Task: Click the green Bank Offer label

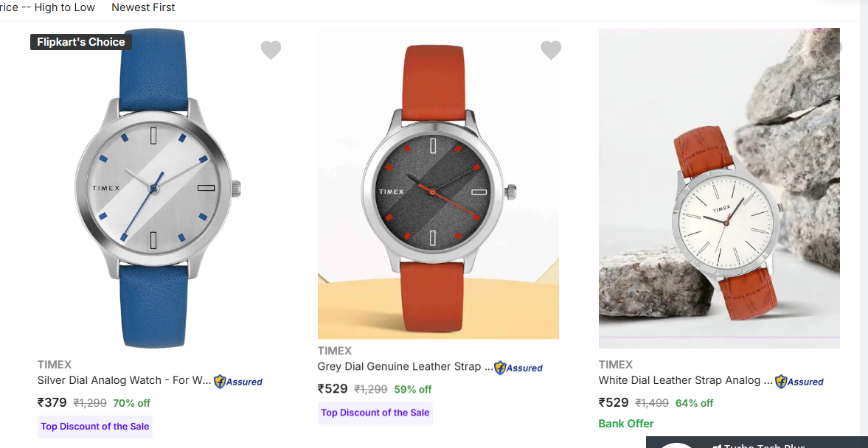Action: point(626,424)
